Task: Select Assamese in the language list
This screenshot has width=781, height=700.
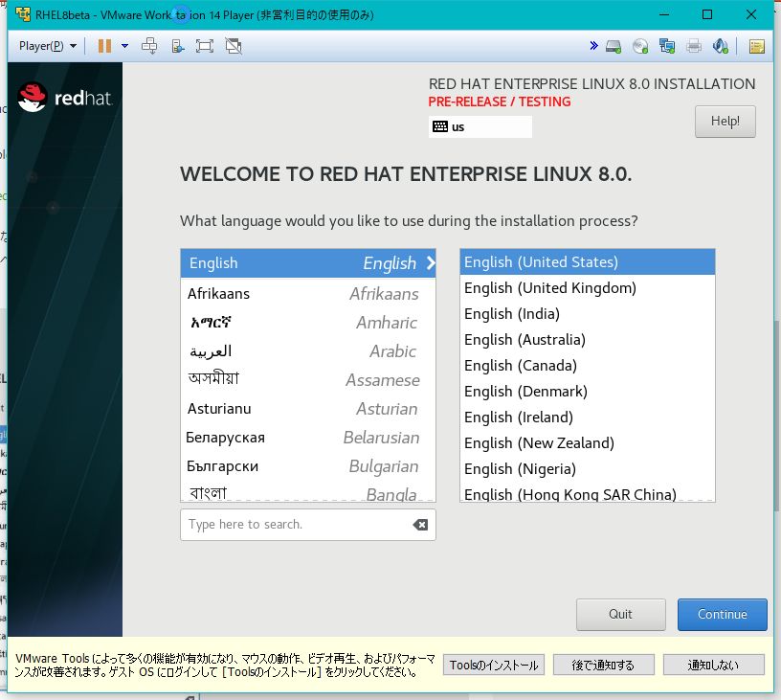Action: pyautogui.click(x=308, y=379)
